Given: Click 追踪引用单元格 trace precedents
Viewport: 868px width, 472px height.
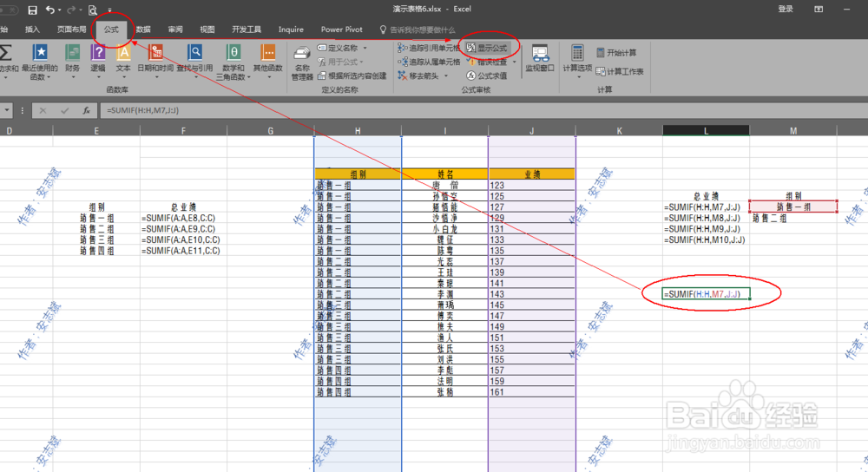Looking at the screenshot, I should point(429,48).
